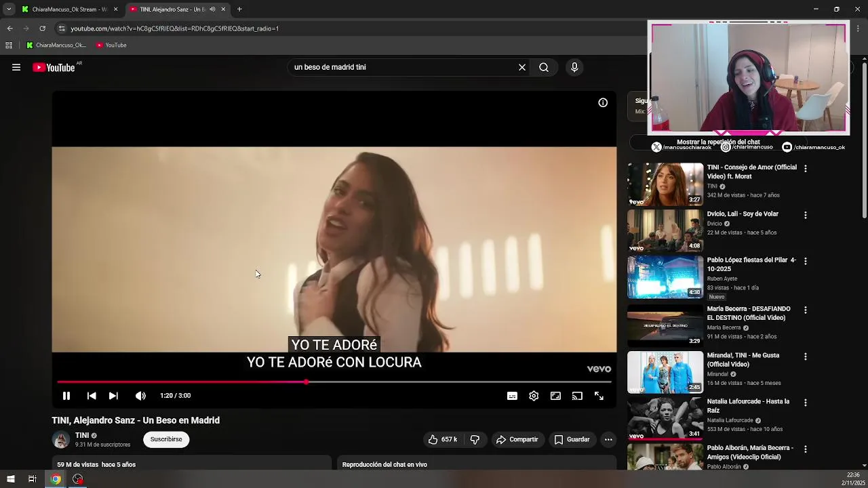This screenshot has height=488, width=868.
Task: Skip to previous video
Action: [92, 396]
